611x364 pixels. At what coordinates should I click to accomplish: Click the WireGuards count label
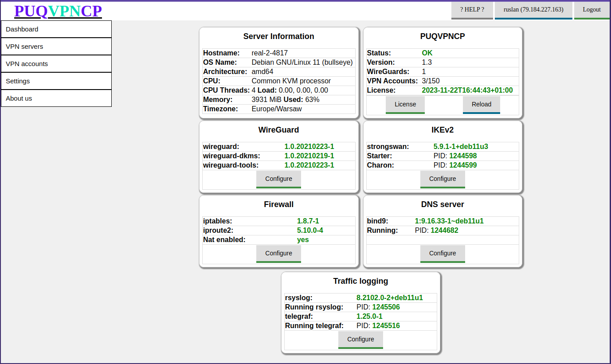pyautogui.click(x=388, y=72)
